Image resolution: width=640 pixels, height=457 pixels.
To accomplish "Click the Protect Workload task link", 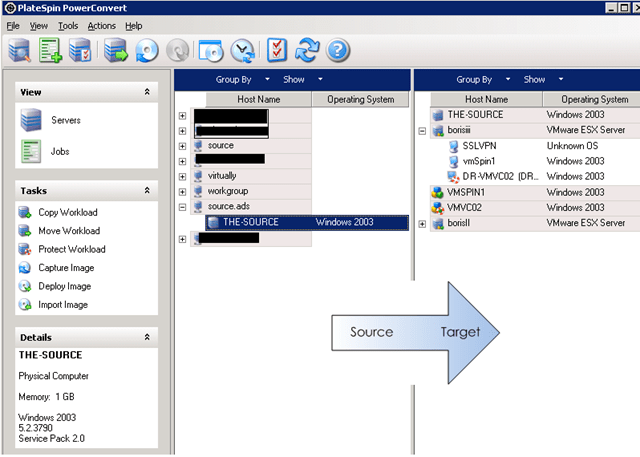I will point(71,249).
